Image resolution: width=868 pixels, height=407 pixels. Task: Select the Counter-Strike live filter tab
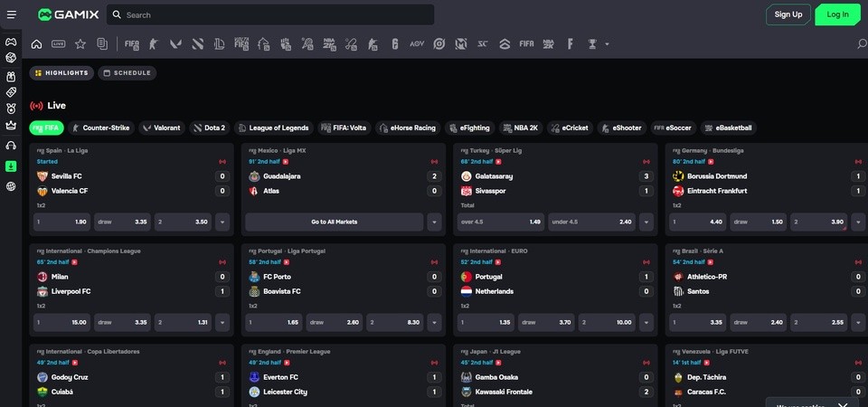pos(101,128)
